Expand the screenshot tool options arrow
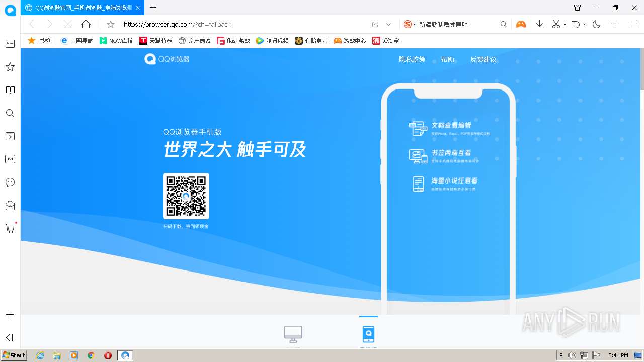Viewport: 644px width, 362px height. pos(565,24)
